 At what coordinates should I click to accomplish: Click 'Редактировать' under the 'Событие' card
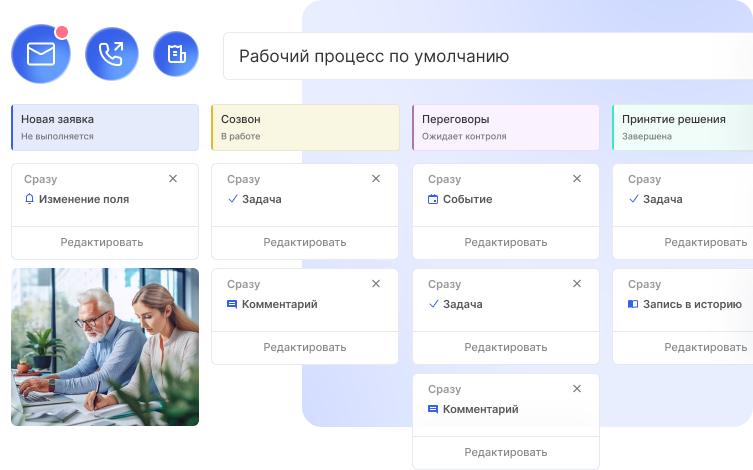(x=506, y=242)
